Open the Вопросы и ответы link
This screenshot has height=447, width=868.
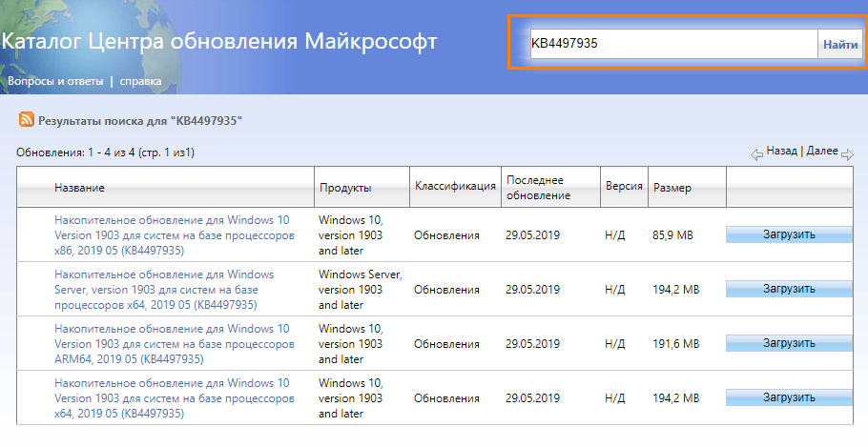tap(55, 81)
